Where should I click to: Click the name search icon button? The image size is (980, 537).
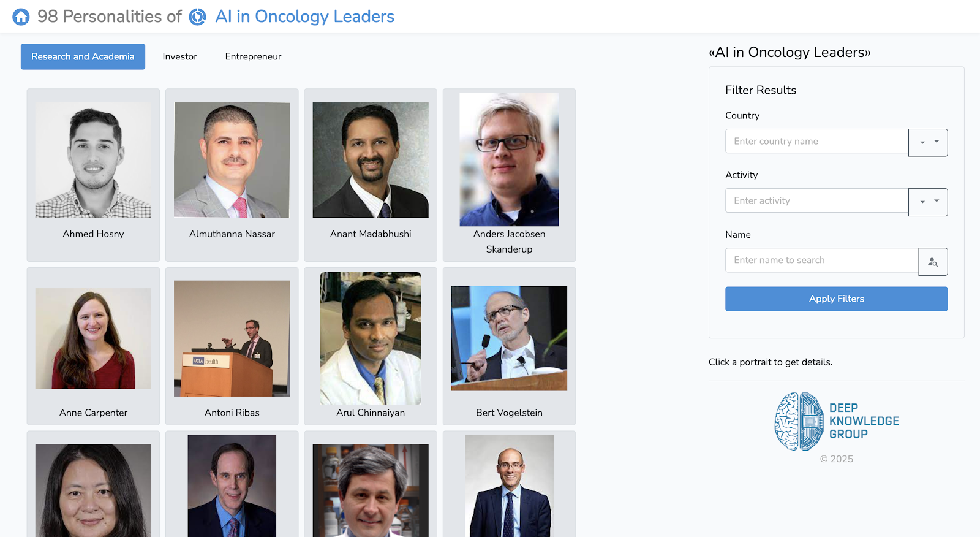pyautogui.click(x=932, y=262)
